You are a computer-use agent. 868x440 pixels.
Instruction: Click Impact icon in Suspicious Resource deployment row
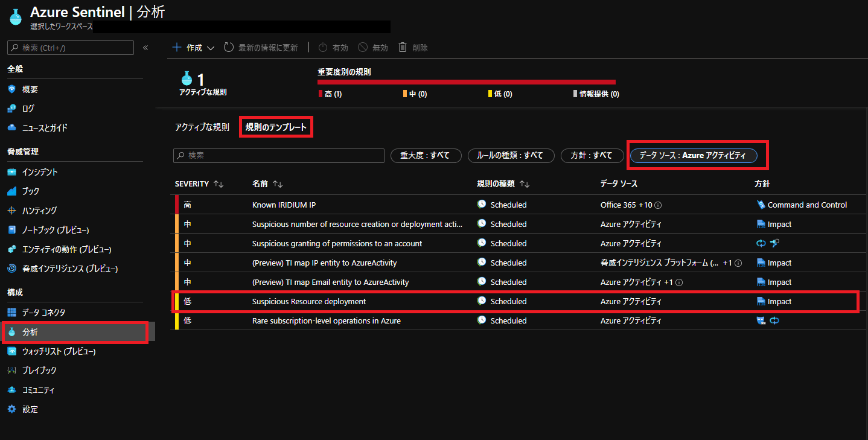761,301
